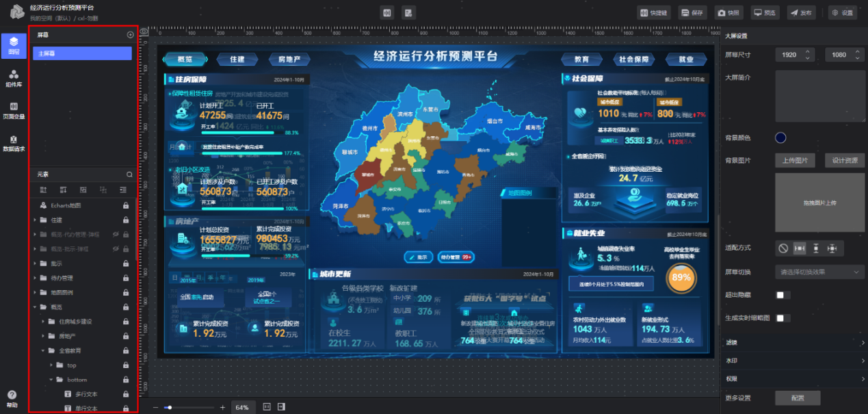Open the 屏幕切换 effect dropdown
Screen dimensions: 868x414
coord(819,272)
